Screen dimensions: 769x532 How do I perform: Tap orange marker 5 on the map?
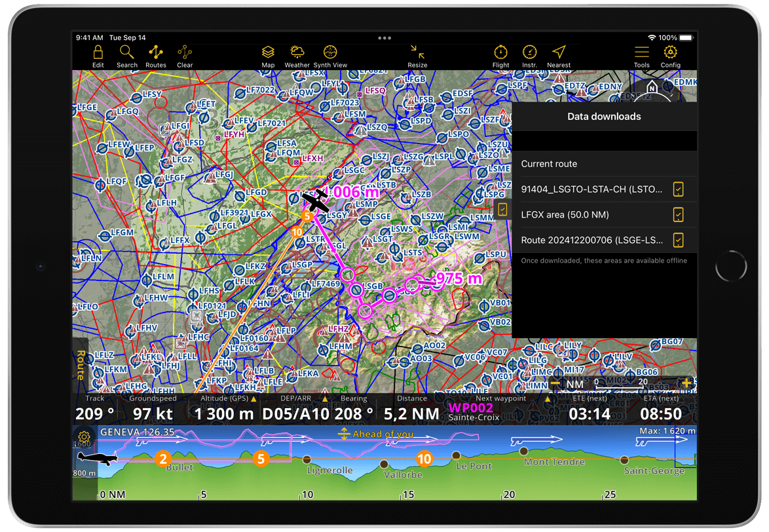tap(307, 216)
